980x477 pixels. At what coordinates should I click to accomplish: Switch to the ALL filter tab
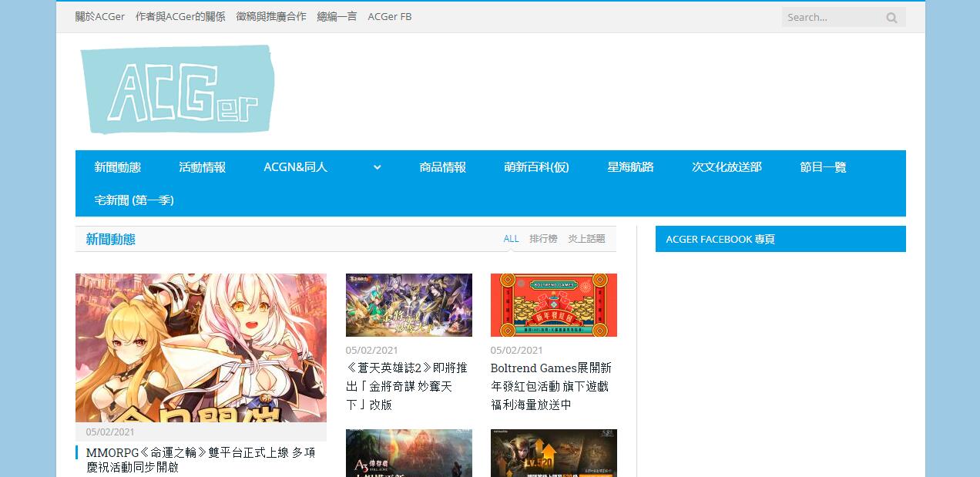tap(511, 239)
